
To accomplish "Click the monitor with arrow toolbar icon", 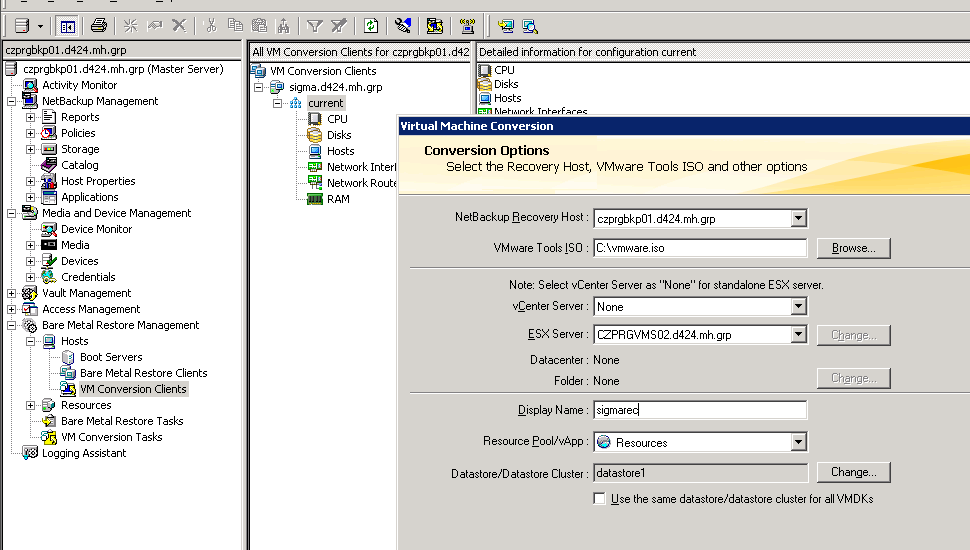I will pos(505,25).
